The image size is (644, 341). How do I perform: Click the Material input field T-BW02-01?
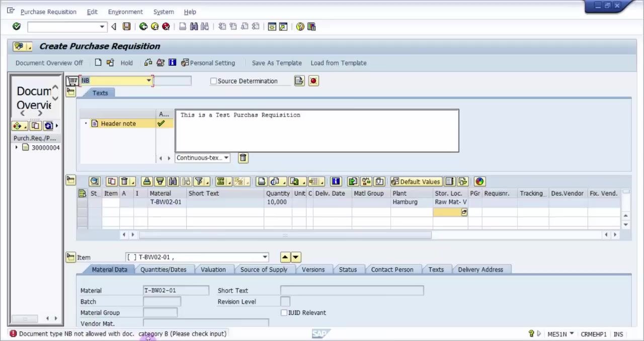[x=176, y=291]
